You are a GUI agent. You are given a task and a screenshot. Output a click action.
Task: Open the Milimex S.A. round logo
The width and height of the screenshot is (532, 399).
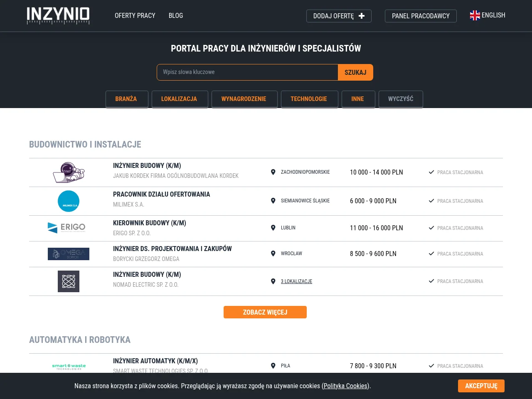[x=69, y=201]
